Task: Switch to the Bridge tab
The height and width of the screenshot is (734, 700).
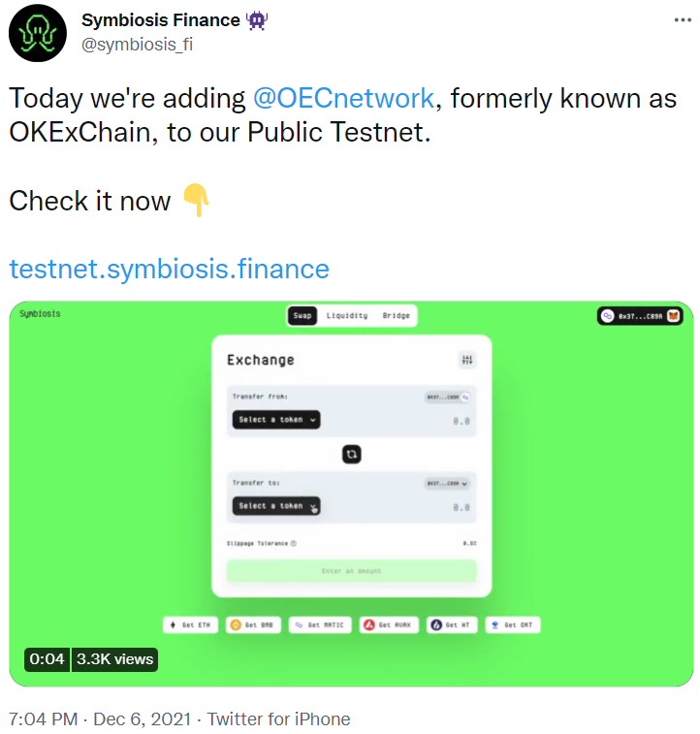Action: point(396,315)
